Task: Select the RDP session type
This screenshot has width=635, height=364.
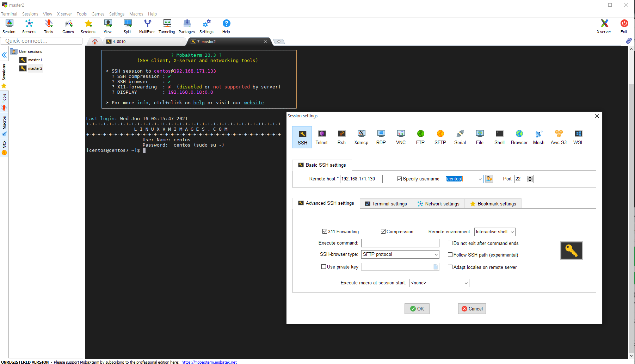Action: tap(381, 137)
